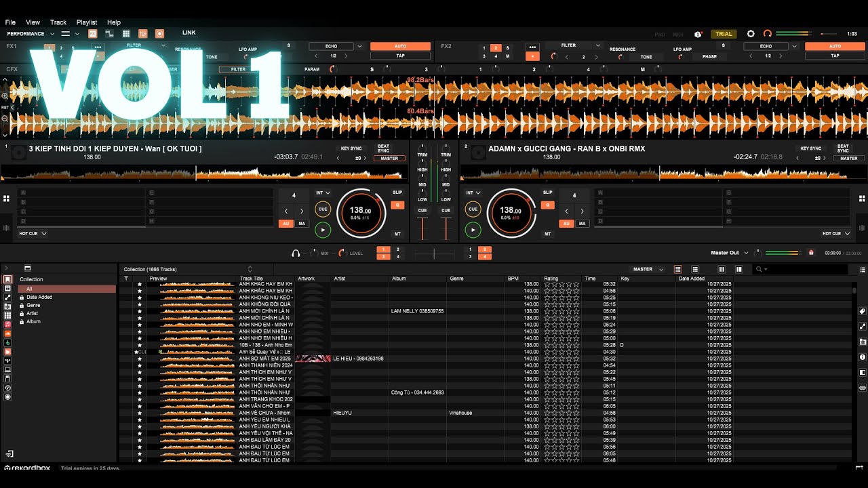This screenshot has height=488, width=868.
Task: Click the rekordbox logo at bottom left
Action: tap(28, 468)
